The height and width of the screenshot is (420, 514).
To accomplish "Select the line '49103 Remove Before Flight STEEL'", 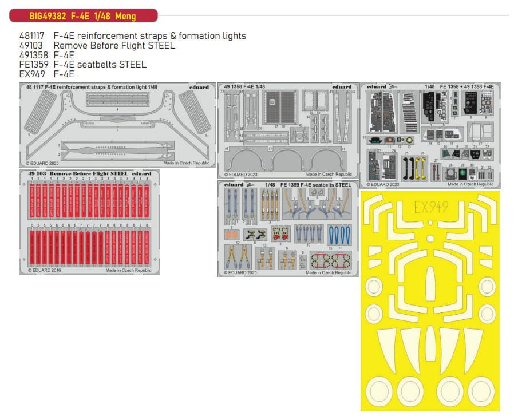I will point(97,46).
